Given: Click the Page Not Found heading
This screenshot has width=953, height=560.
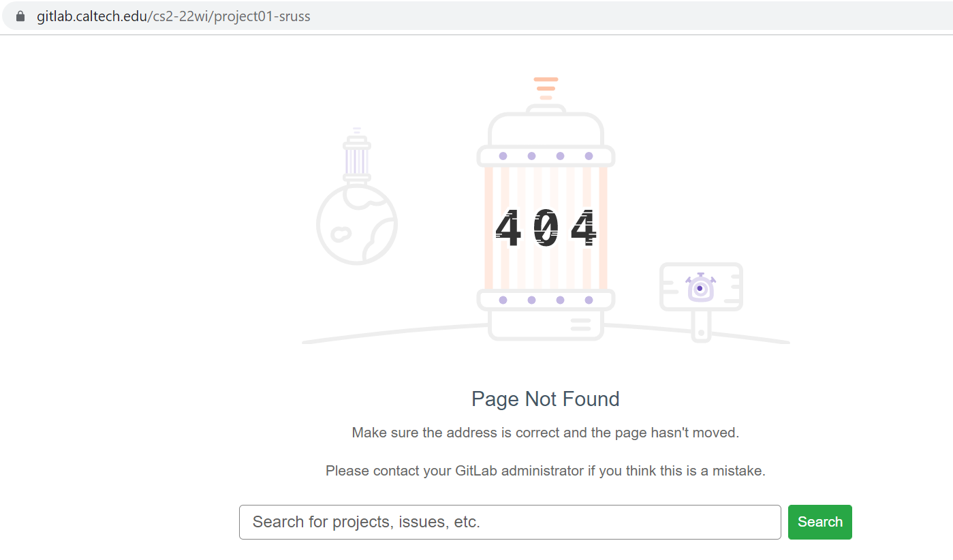Looking at the screenshot, I should click(x=546, y=399).
